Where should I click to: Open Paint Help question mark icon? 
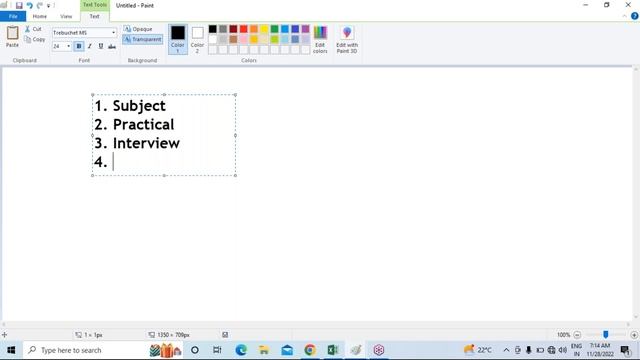click(634, 16)
